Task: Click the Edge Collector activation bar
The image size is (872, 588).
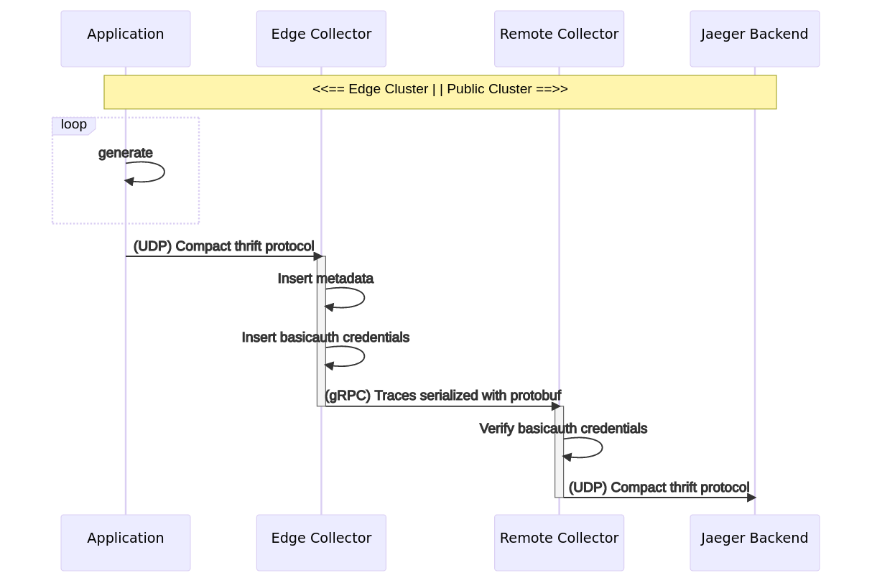Action: pyautogui.click(x=321, y=330)
